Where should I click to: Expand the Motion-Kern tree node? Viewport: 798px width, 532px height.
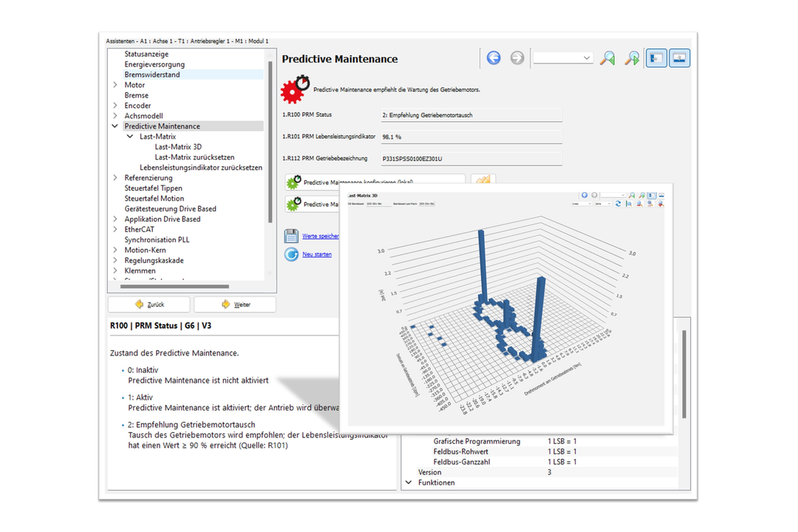115,250
